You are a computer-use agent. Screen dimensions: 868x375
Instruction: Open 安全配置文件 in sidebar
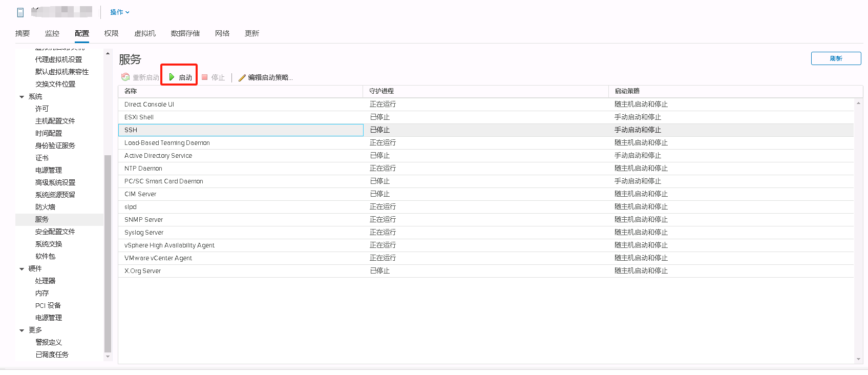55,232
